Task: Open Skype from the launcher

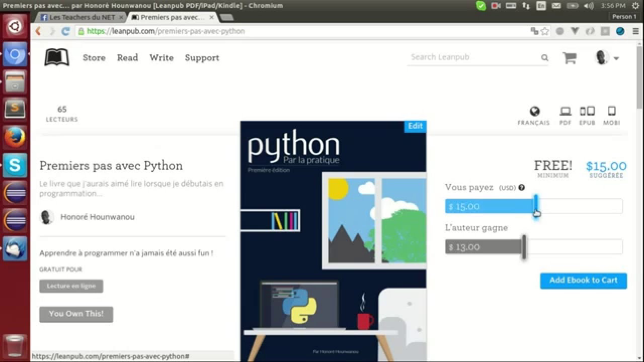Action: coord(15,164)
